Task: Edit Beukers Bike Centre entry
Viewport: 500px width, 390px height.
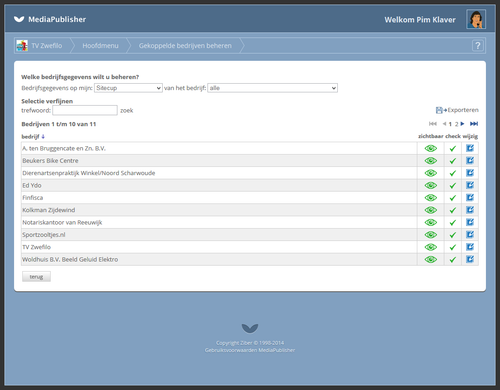Action: coord(470,160)
